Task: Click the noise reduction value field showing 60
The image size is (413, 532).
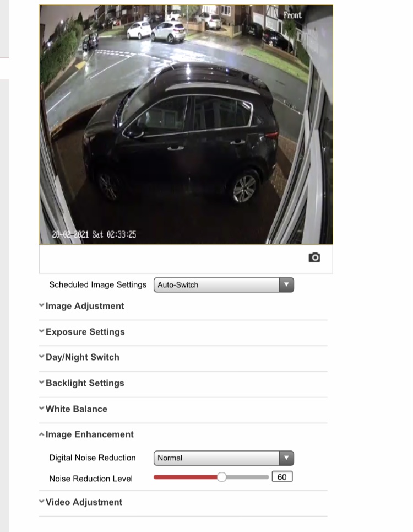Action: (282, 477)
